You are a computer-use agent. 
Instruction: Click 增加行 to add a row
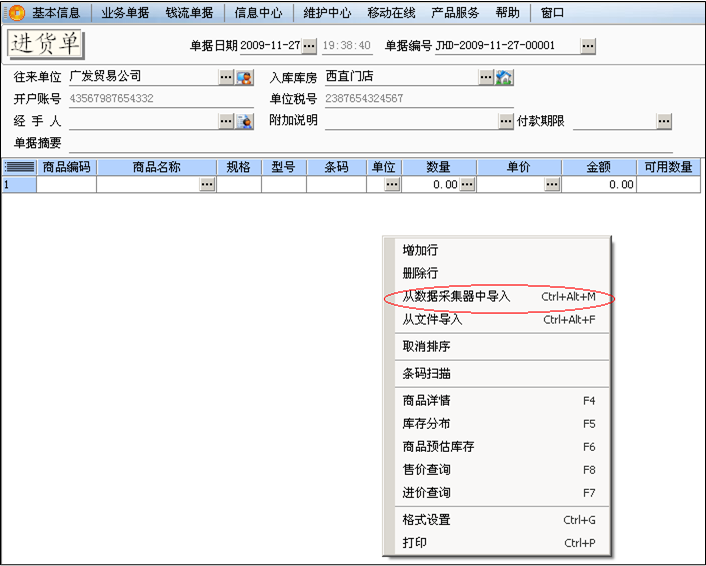click(420, 250)
